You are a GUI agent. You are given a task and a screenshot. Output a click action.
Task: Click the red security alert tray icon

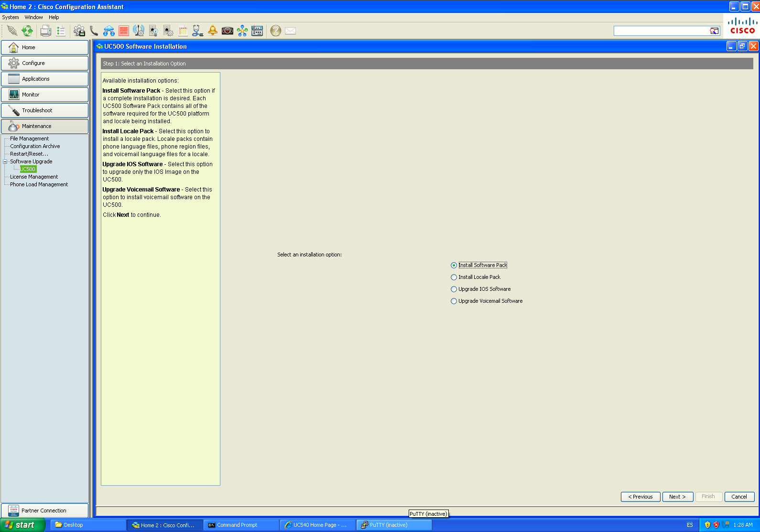716,525
